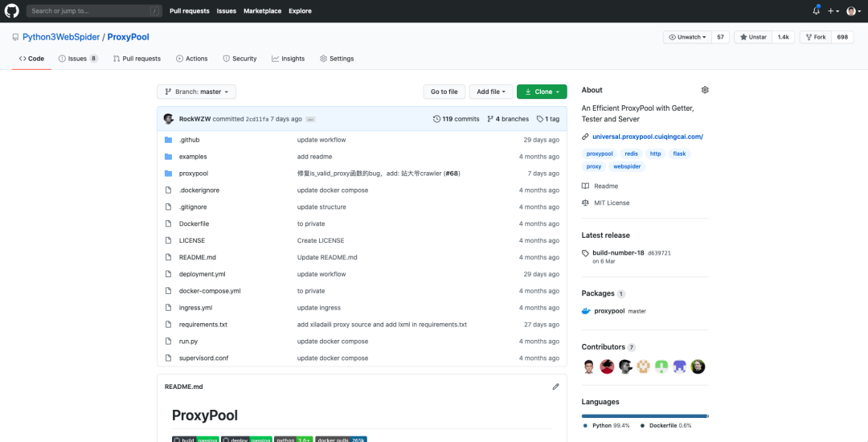Open the proxypool docker package
Screen dimensions: 868x442
point(608,311)
